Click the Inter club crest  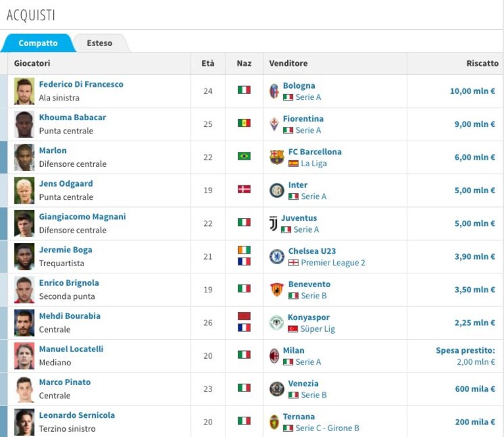(x=277, y=191)
